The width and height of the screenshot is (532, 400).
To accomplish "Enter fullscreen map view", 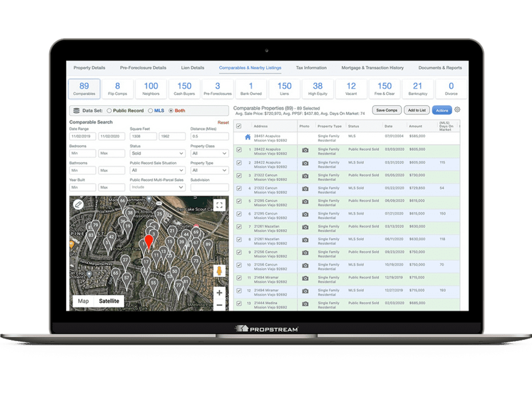I will (x=219, y=205).
